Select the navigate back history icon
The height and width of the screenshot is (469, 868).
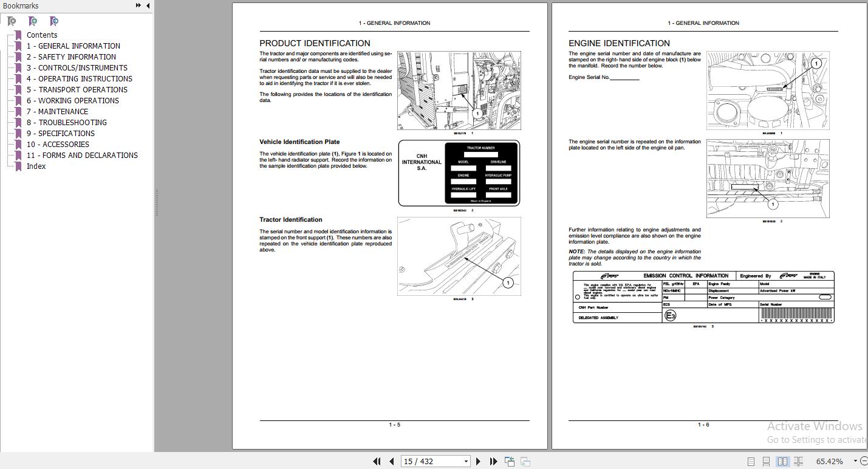[x=509, y=461]
